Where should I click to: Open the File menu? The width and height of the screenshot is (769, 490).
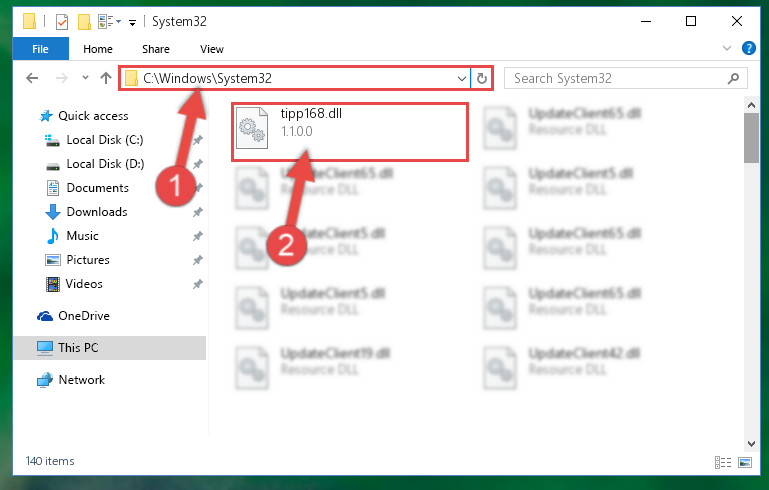pos(40,49)
